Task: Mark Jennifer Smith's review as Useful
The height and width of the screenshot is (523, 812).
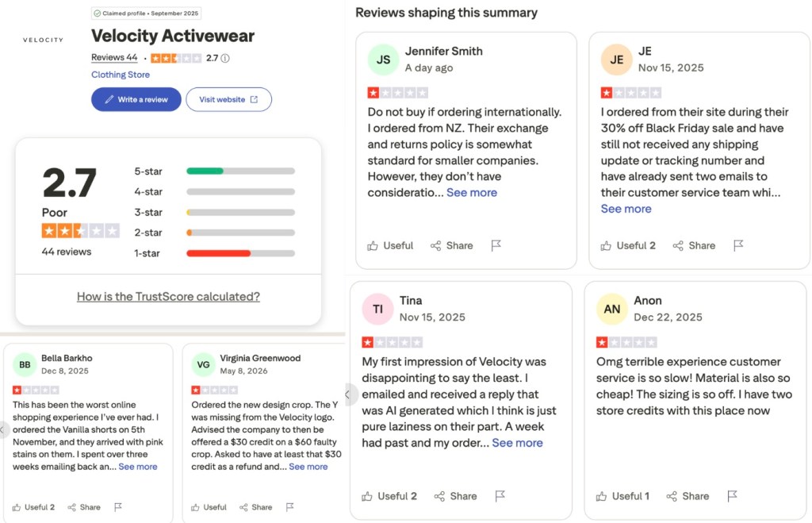Action: tap(390, 246)
